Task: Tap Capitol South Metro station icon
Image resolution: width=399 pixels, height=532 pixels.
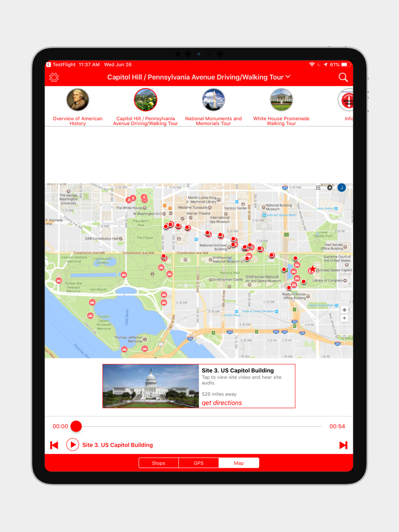Action: (336, 305)
